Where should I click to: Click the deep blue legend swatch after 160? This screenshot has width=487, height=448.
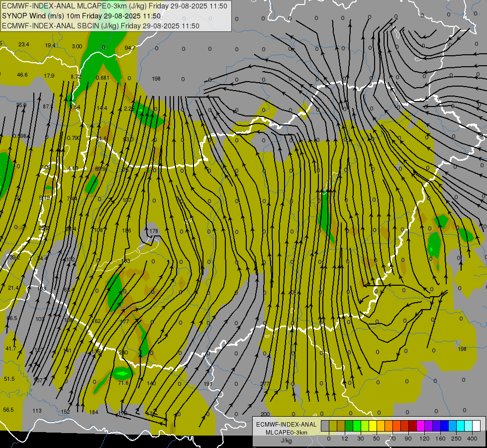coord(444,426)
